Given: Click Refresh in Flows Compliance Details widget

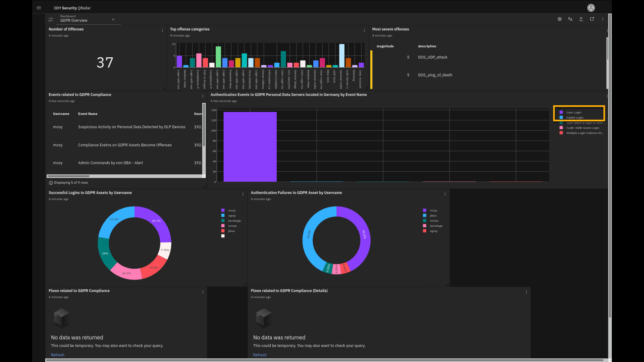Looking at the screenshot, I should click(x=260, y=355).
